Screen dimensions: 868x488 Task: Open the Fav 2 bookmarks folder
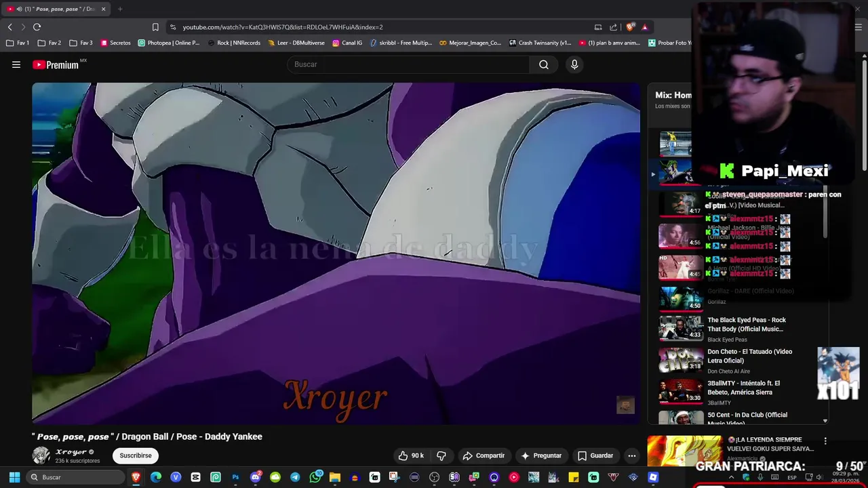click(50, 43)
